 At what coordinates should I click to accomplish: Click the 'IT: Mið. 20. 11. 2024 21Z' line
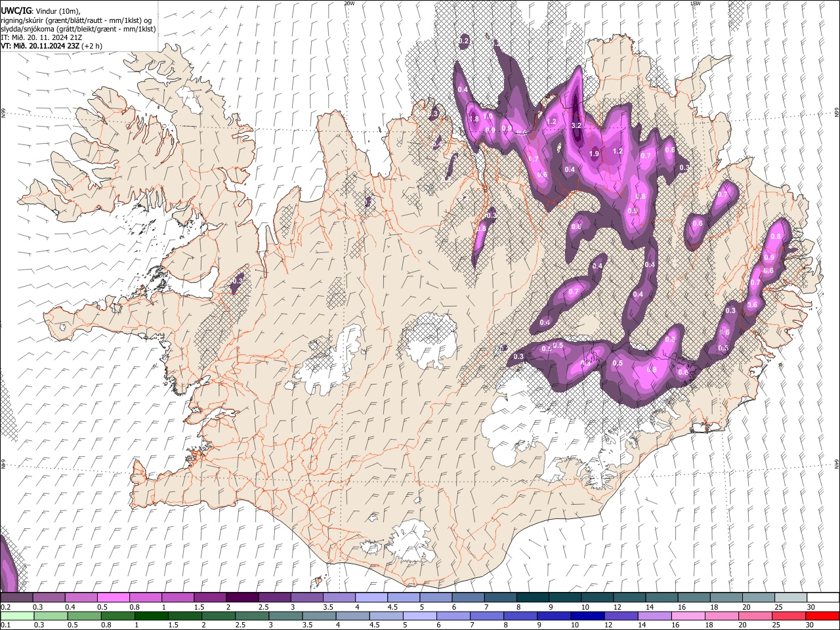41,37
